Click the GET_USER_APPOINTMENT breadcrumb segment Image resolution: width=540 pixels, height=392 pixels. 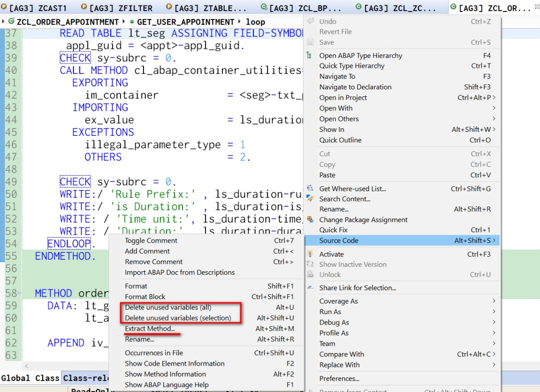[185, 22]
